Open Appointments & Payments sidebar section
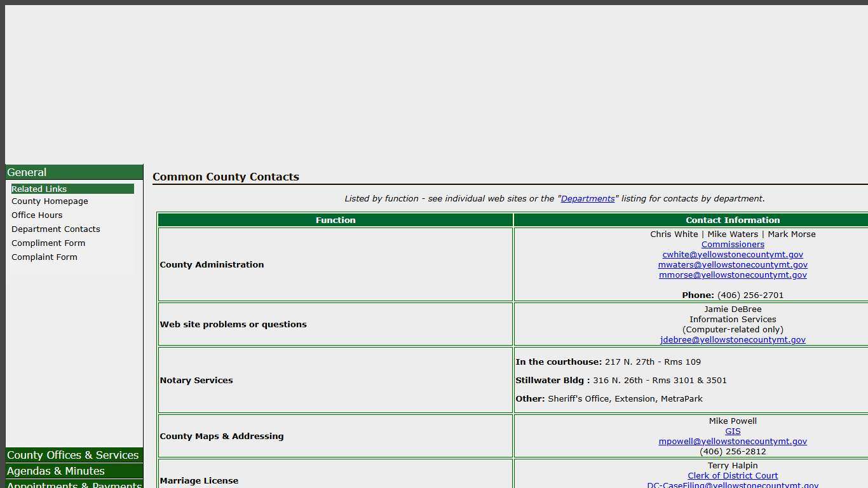868x488 pixels. tap(74, 484)
